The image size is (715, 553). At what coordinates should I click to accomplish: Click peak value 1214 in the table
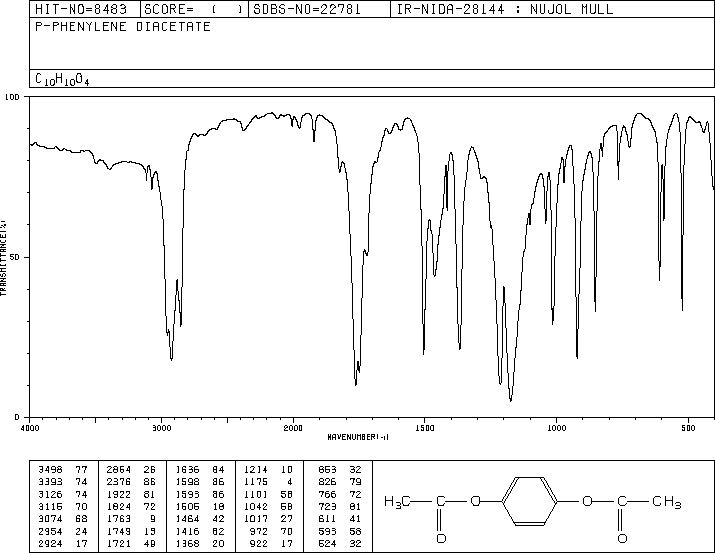tap(256, 469)
